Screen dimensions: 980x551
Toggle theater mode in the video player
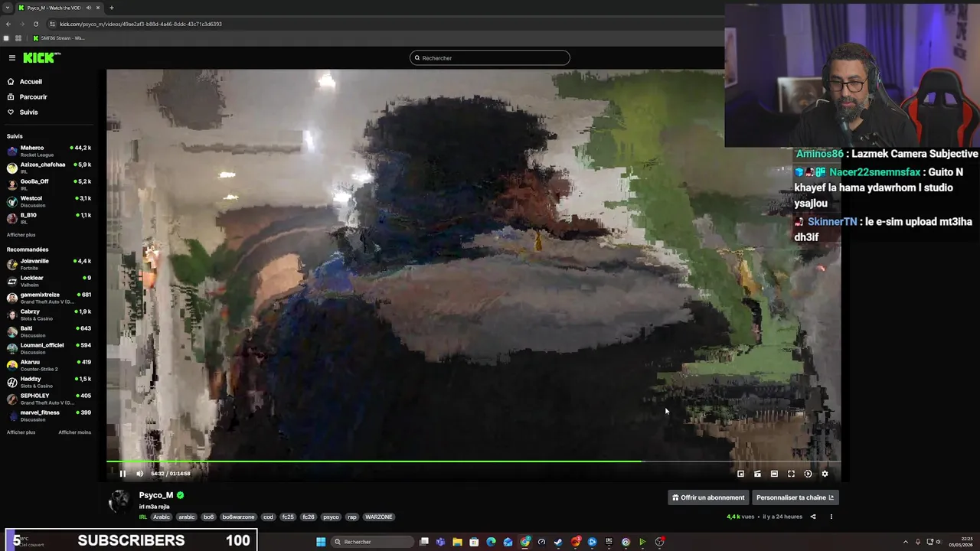pos(774,474)
